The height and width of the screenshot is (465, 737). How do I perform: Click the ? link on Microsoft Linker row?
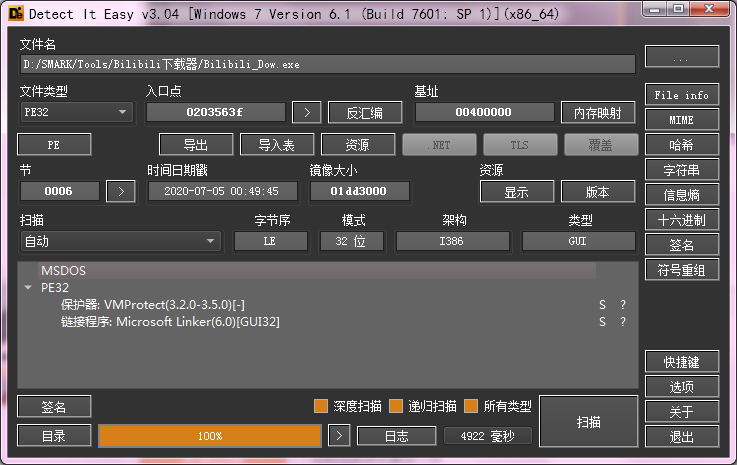(623, 322)
